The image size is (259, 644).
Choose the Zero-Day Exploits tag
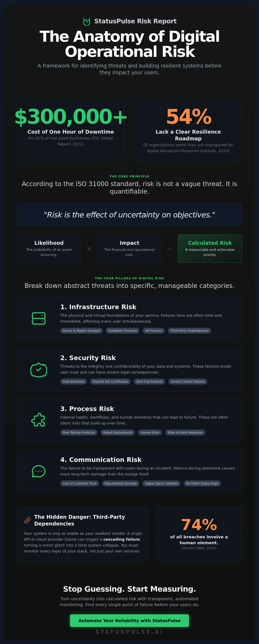[149, 382]
